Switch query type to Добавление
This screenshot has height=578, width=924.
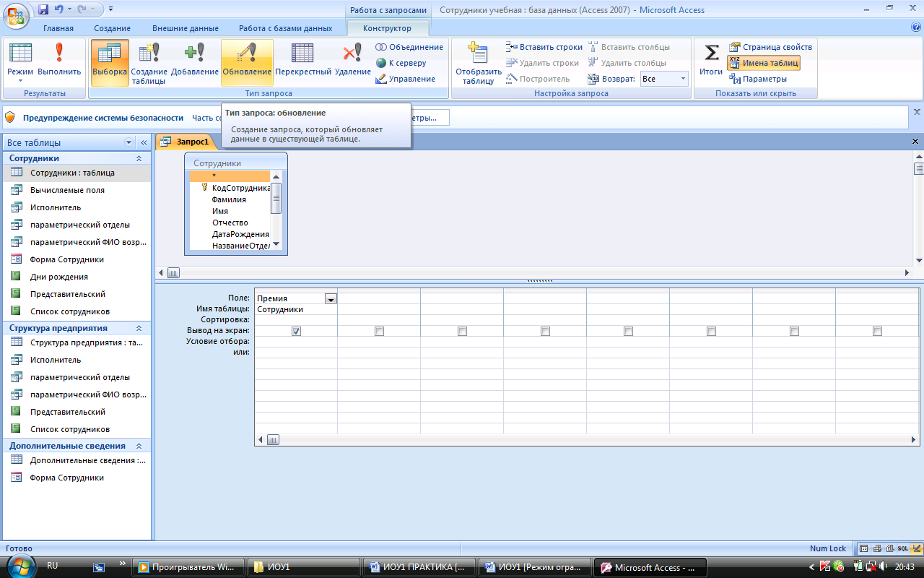195,61
